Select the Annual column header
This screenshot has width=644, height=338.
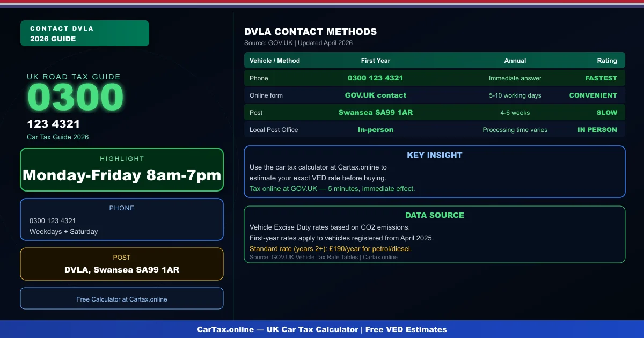515,60
